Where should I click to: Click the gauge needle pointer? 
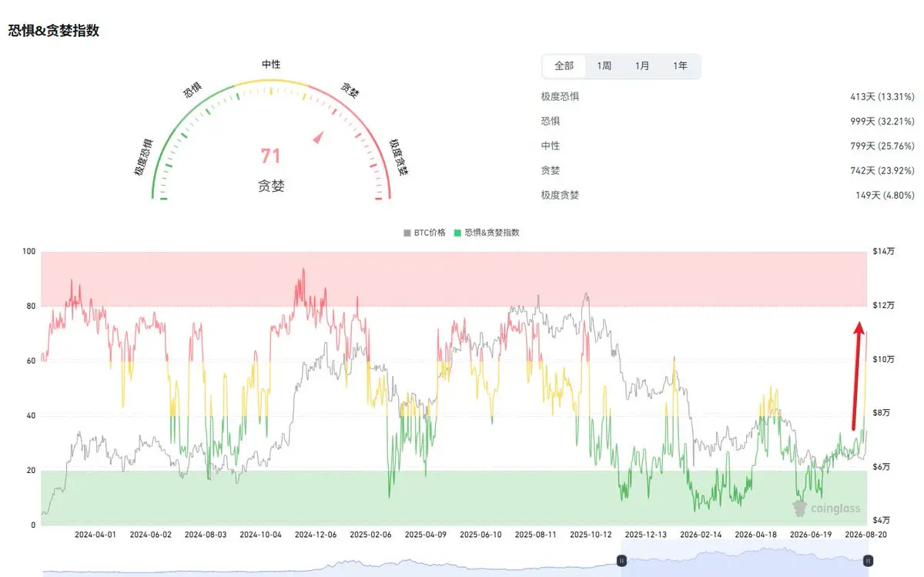(317, 138)
